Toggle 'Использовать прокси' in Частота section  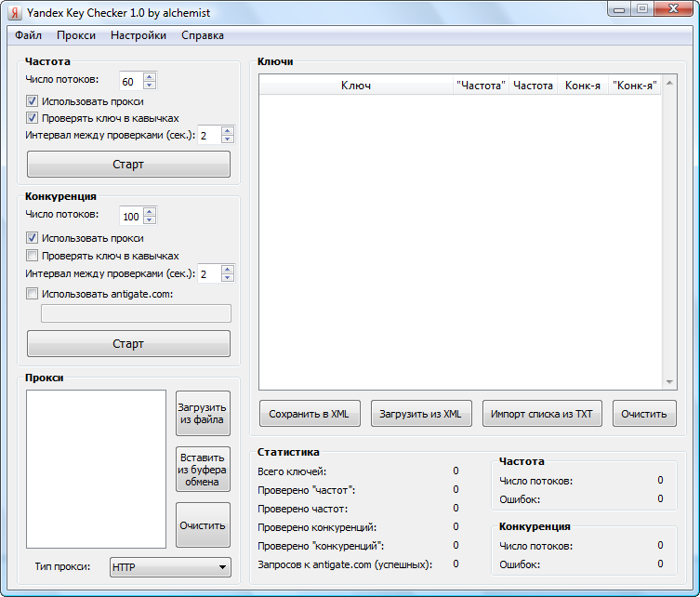click(x=33, y=100)
